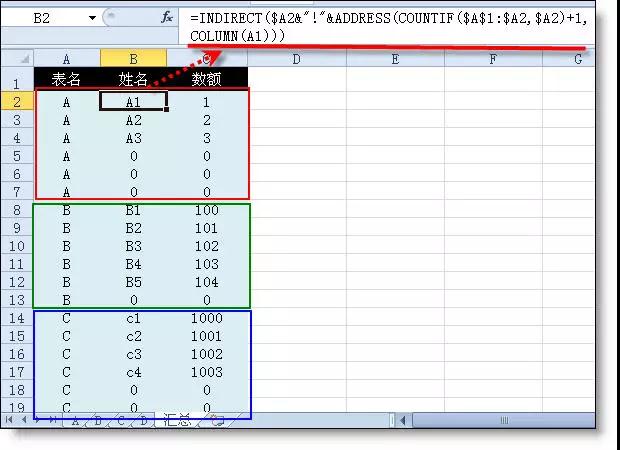The height and width of the screenshot is (450, 620).
Task: Select row 8 header
Action: point(17,210)
